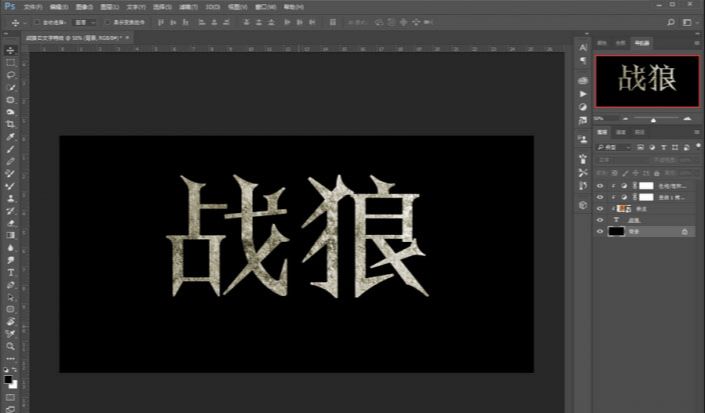The width and height of the screenshot is (705, 413).
Task: Open the Navigator panel menu
Action: coord(696,43)
